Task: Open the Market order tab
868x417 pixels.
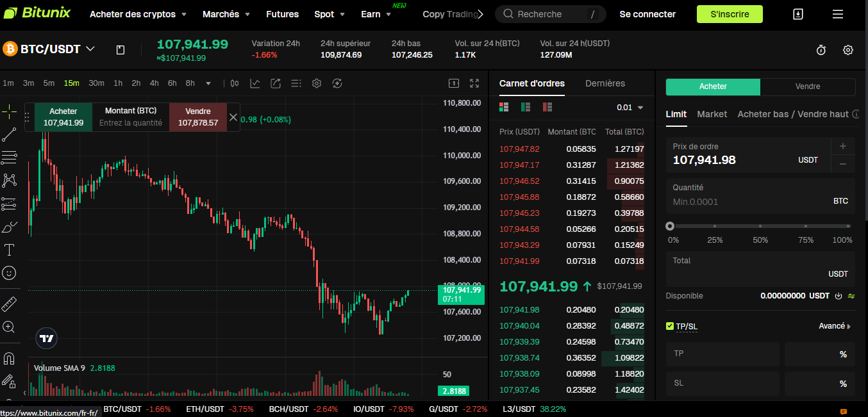Action: pyautogui.click(x=713, y=114)
